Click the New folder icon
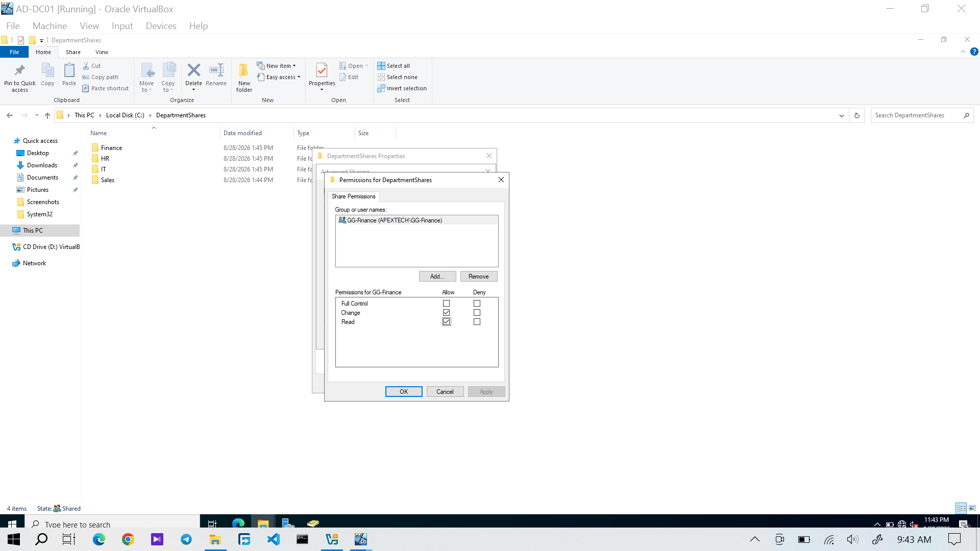 [x=244, y=70]
